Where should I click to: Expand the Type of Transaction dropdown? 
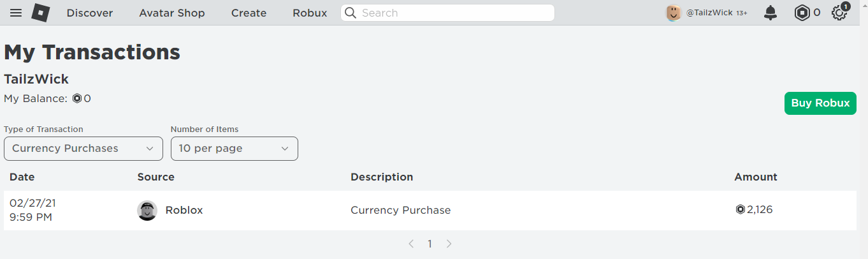(x=83, y=149)
